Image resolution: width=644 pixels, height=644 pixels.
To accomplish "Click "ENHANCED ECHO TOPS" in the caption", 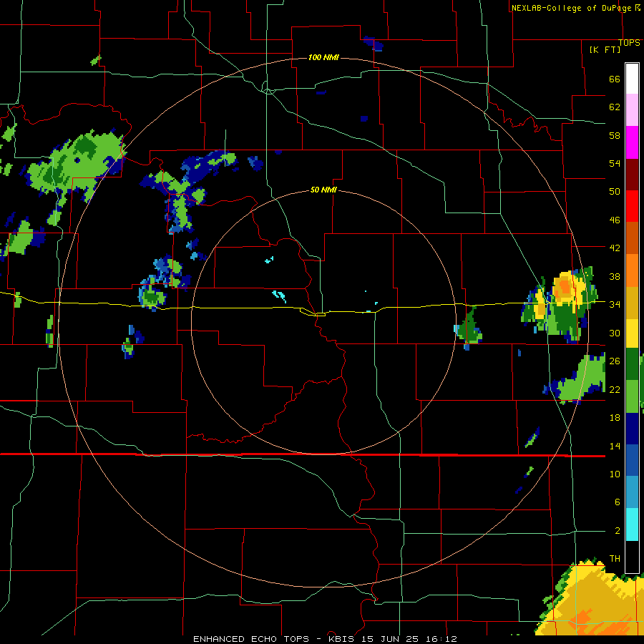I will 251,639.
